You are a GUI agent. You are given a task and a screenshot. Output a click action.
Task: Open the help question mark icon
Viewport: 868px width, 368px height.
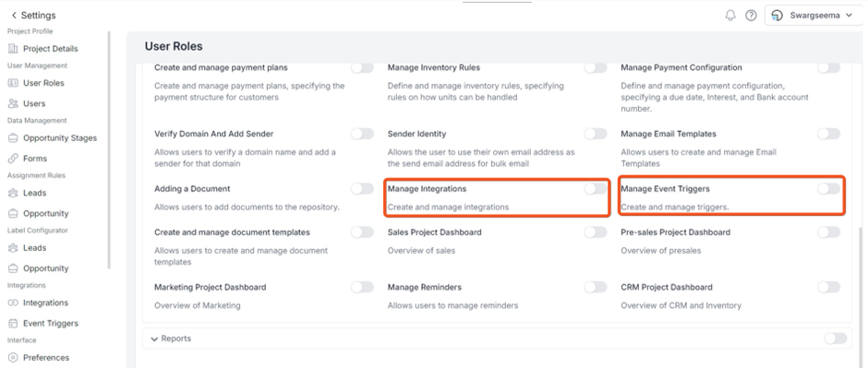tap(751, 16)
